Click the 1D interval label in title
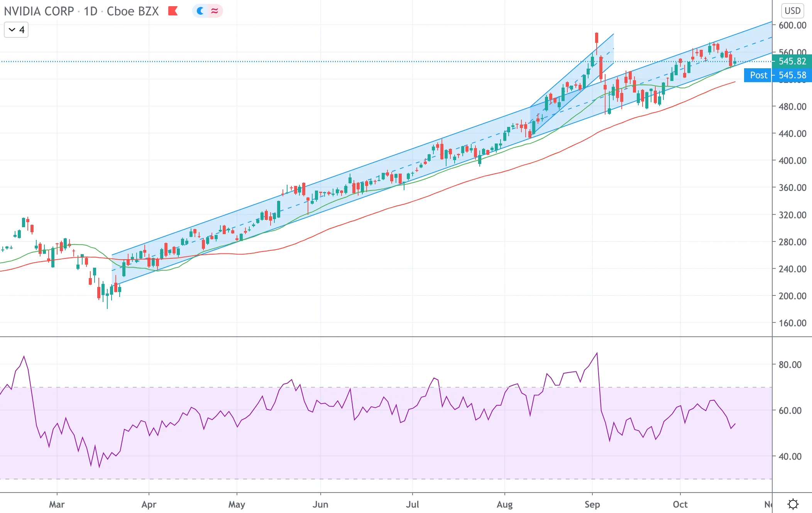 [91, 11]
